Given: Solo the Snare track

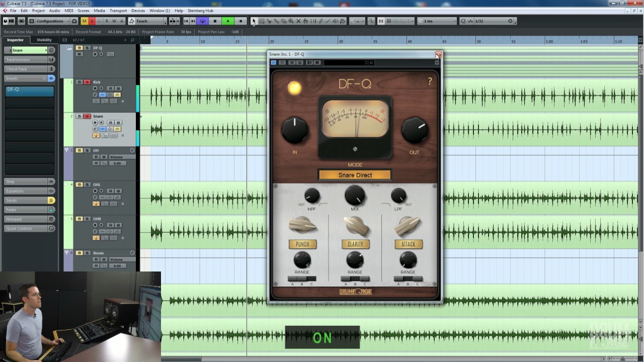Looking at the screenshot, I should click(x=87, y=116).
